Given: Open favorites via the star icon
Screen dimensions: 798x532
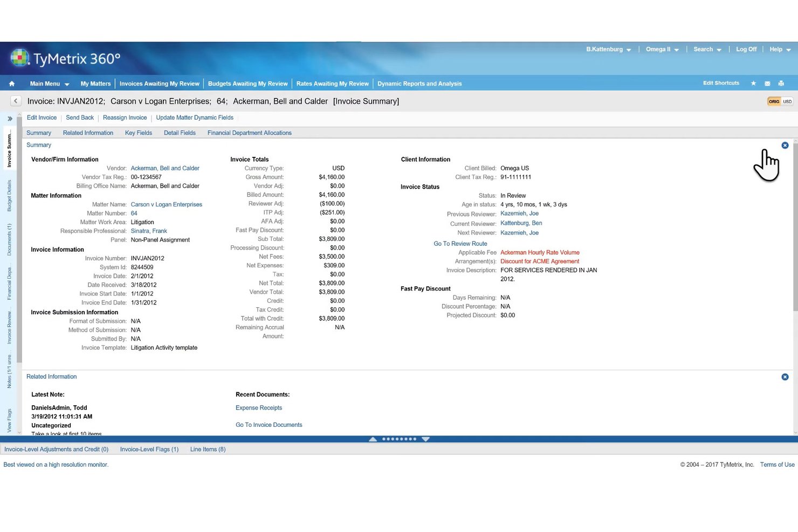Looking at the screenshot, I should coord(753,83).
